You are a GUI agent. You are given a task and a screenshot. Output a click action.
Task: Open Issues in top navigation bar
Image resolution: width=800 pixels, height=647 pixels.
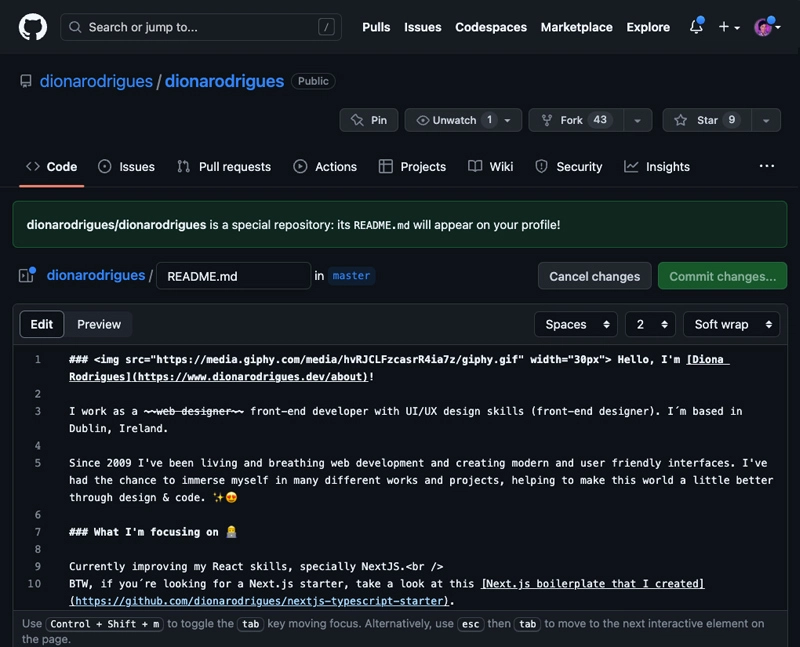click(x=422, y=27)
